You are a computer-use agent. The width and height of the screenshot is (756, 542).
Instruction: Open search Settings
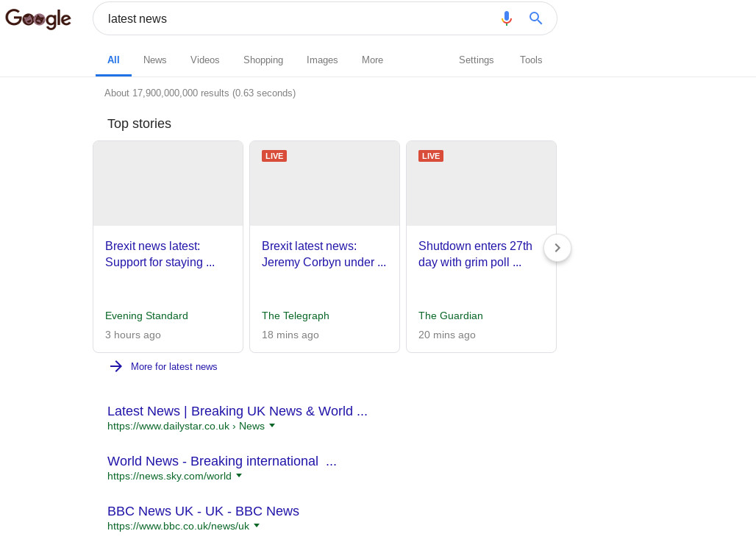(476, 60)
